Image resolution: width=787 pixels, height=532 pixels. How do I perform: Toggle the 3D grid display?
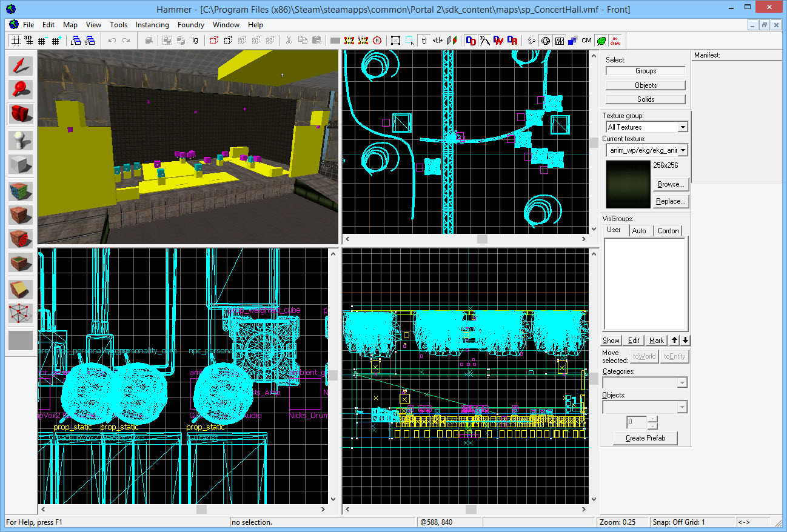click(x=28, y=41)
